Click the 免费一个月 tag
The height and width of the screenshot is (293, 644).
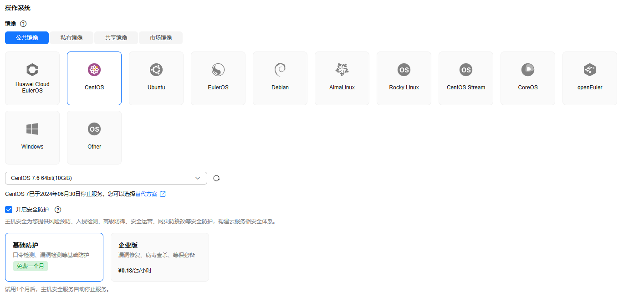coord(31,266)
